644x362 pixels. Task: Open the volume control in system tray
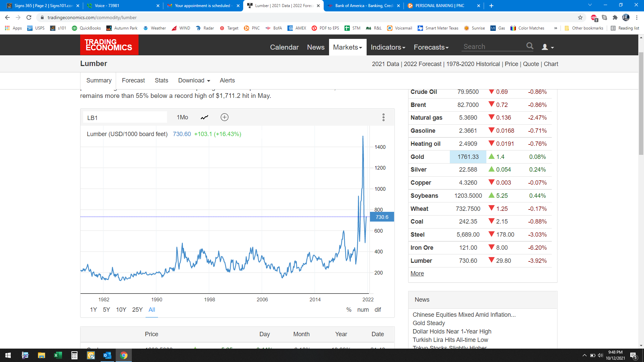coord(600,355)
